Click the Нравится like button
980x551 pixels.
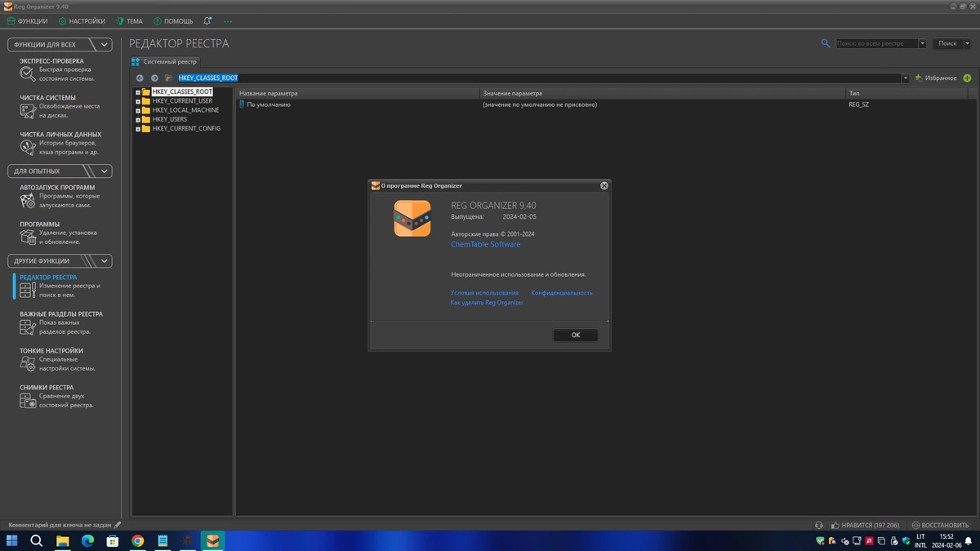point(866,525)
